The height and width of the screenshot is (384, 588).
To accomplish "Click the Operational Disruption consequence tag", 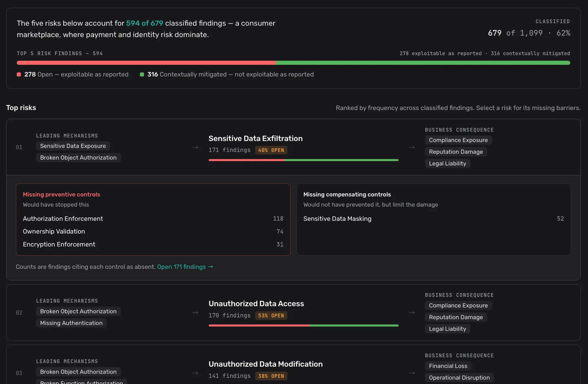I will point(459,378).
